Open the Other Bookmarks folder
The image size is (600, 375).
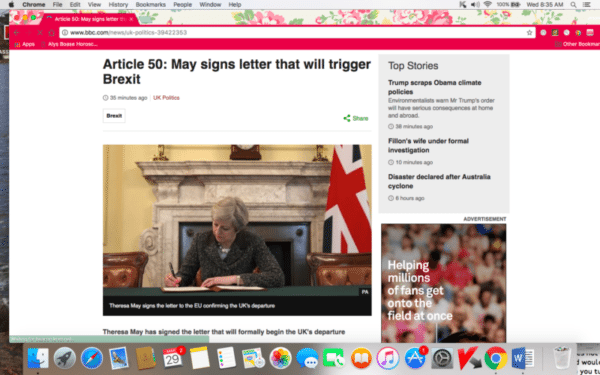[x=577, y=44]
